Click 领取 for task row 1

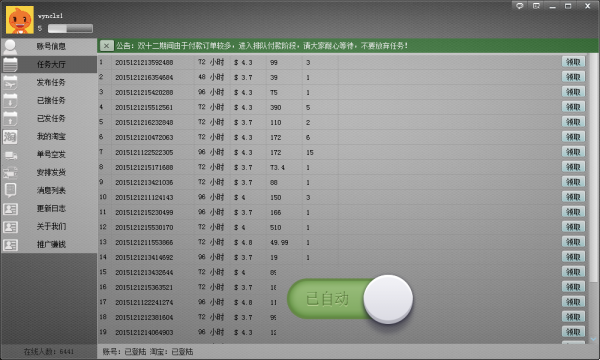coord(573,62)
